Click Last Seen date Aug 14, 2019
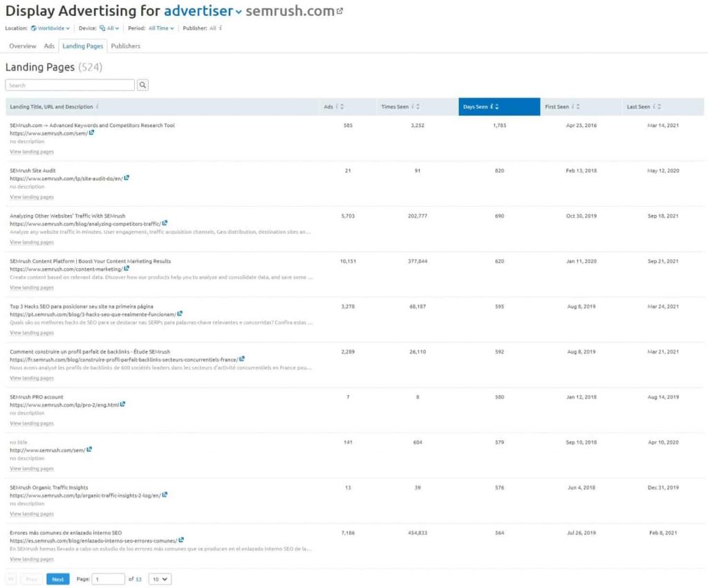Viewport: 708px width, 588px height. 663,397
